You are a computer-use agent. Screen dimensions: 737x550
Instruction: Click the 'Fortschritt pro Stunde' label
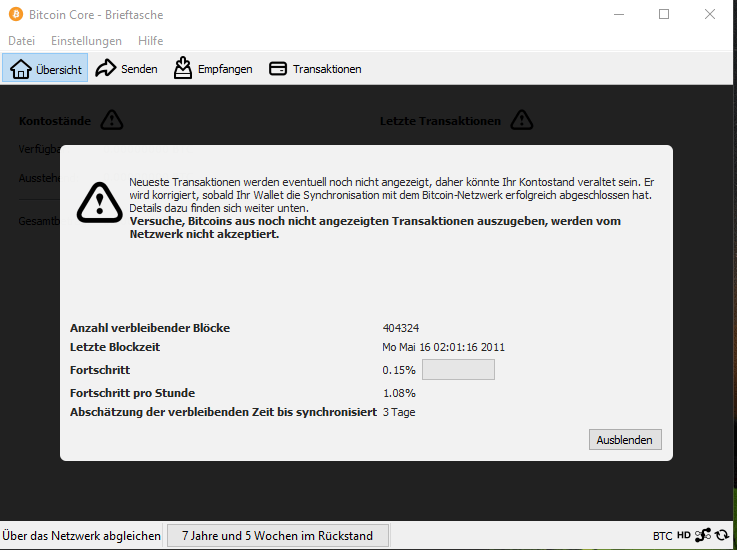132,393
